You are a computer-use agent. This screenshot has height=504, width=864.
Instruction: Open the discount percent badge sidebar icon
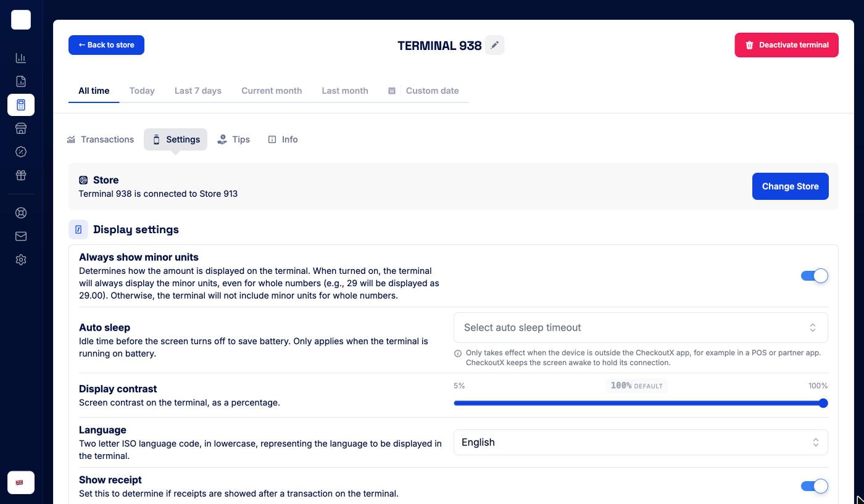tap(21, 152)
